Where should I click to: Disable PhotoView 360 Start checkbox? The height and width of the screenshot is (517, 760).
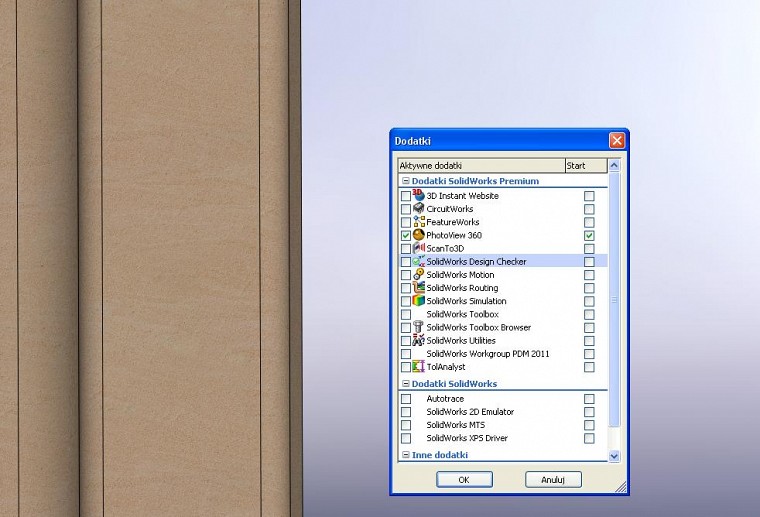(589, 235)
